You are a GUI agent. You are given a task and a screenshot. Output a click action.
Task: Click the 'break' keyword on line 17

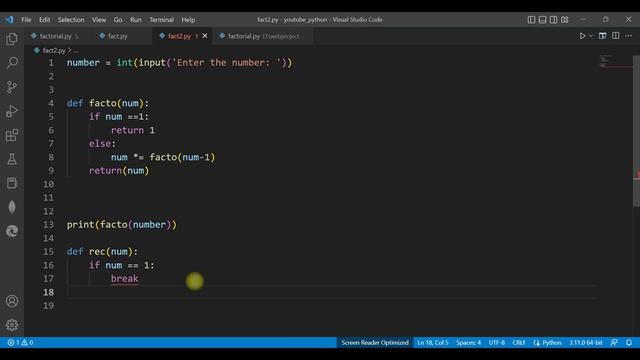[124, 279]
